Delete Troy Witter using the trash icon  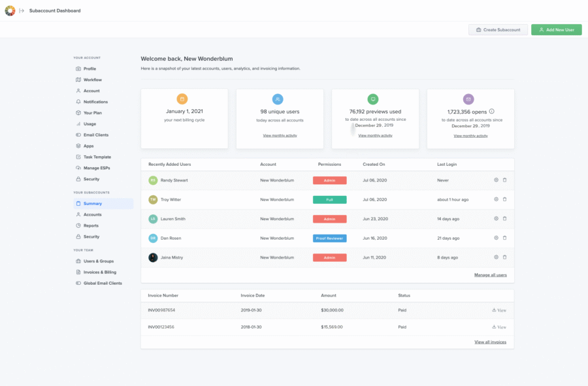[x=504, y=199]
